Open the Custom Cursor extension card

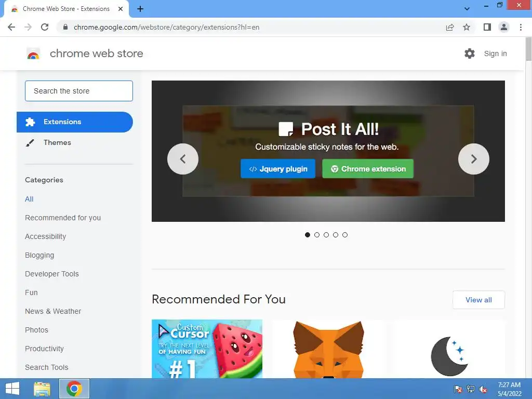pos(207,349)
